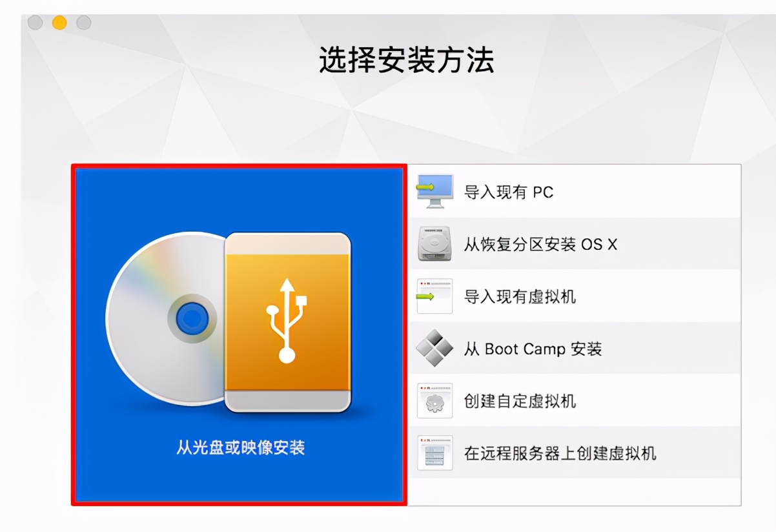Screen dimensions: 776x532
Task: Choose 从 Boot Camp 安装 entry
Action: [575, 349]
